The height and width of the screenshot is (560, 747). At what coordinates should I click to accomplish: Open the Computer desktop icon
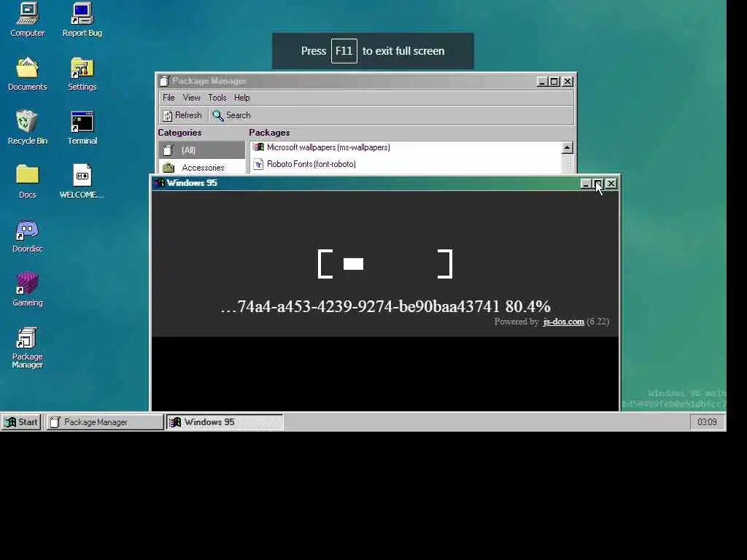point(27,19)
